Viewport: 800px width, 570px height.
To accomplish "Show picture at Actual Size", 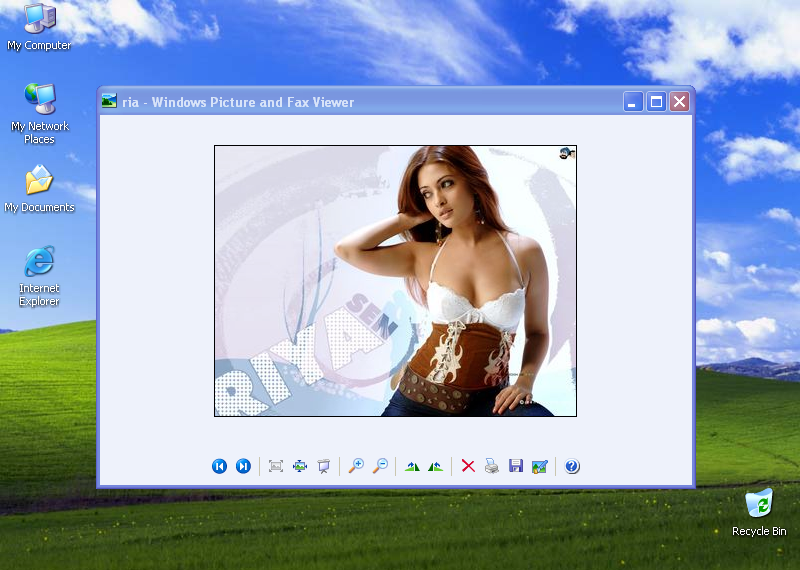I will (x=299, y=466).
